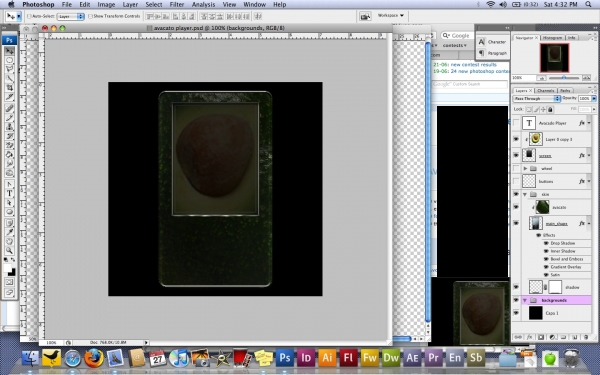This screenshot has width=600, height=375.
Task: Open Adobe Illustrator from the Dock
Action: [x=327, y=358]
